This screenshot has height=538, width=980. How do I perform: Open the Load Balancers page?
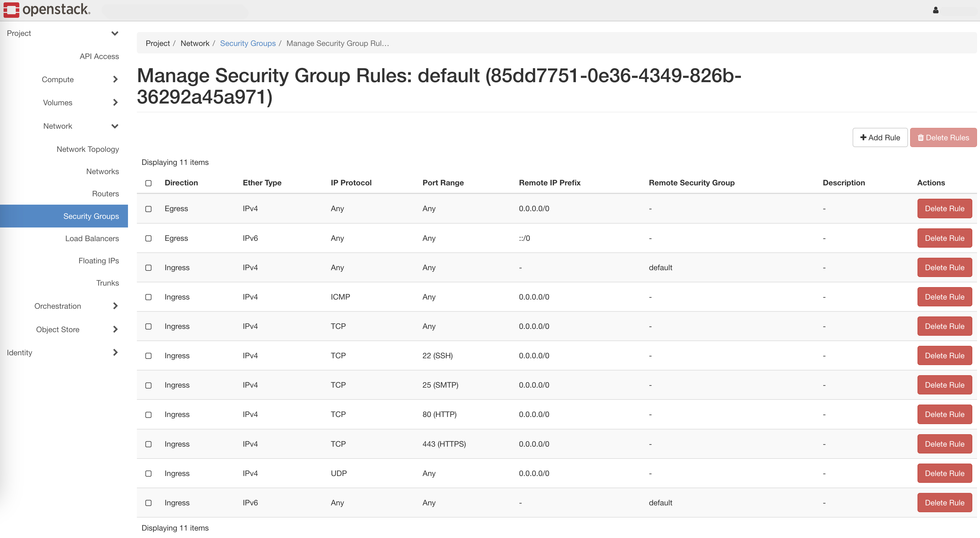92,238
